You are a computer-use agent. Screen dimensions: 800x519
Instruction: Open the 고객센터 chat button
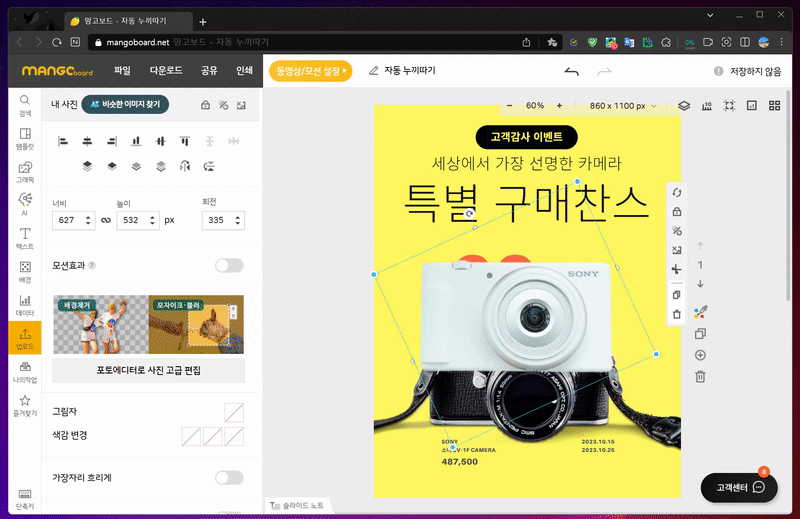pos(739,488)
